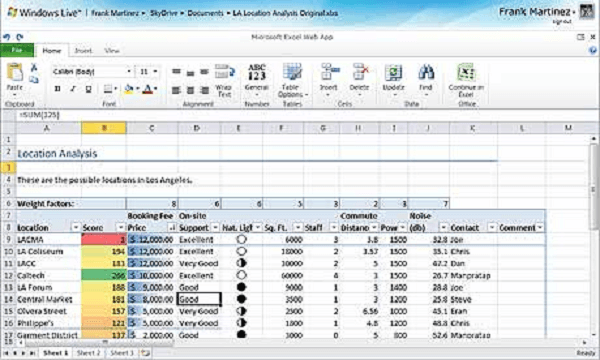The height and width of the screenshot is (360, 600).
Task: Click the Delete cells button
Action: pos(359,80)
